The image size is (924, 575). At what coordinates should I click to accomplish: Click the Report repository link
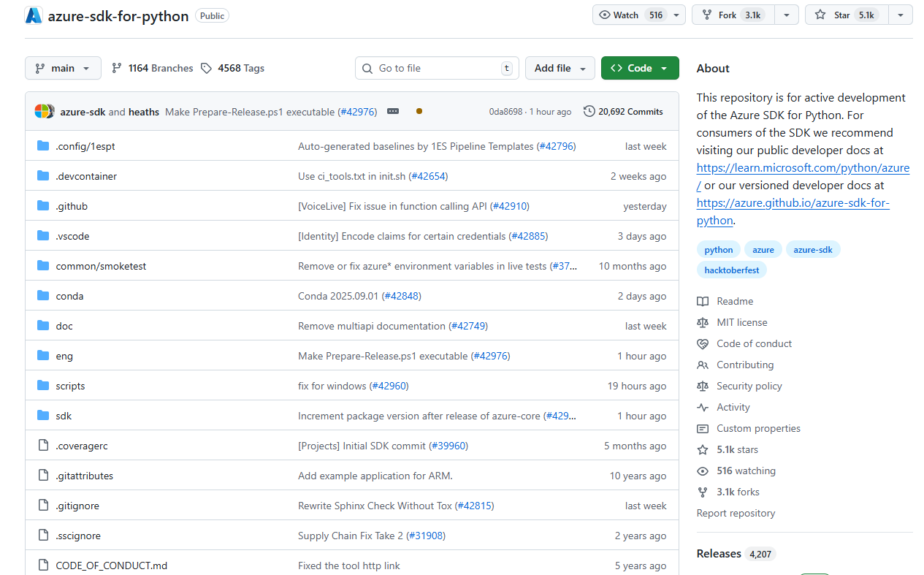click(736, 512)
